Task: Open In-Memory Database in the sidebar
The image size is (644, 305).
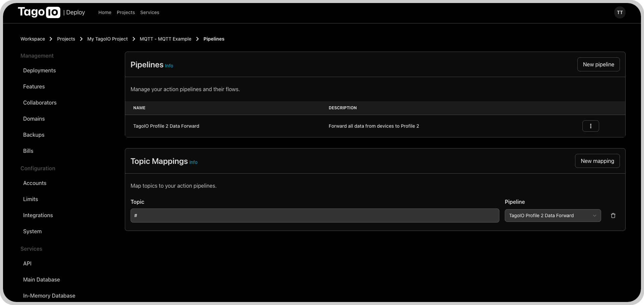Action: (49, 296)
